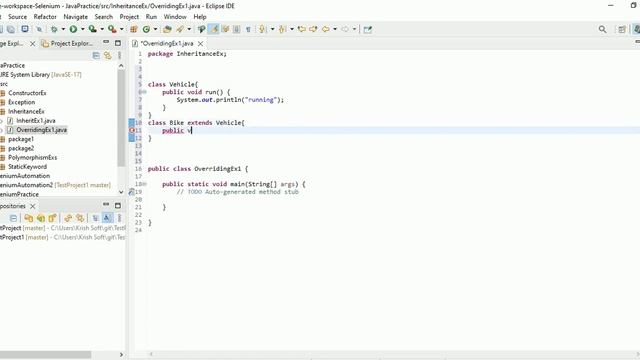Open the Window menu
This screenshot has width=640, height=360.
pyautogui.click(x=175, y=17)
